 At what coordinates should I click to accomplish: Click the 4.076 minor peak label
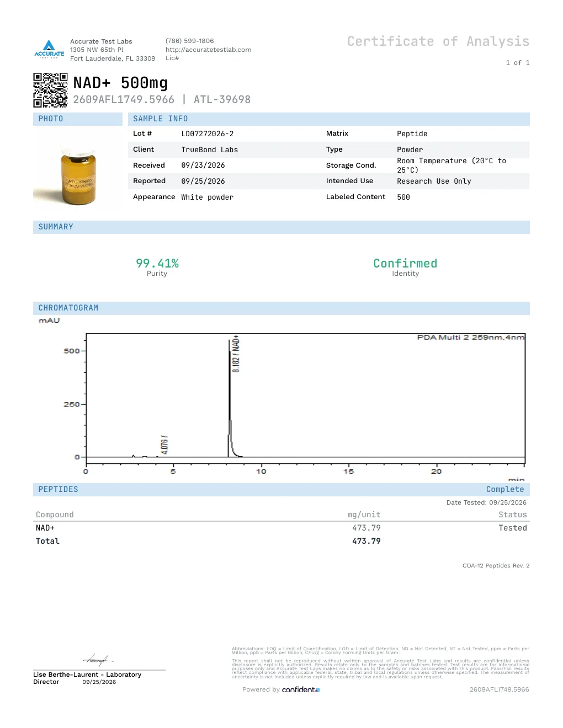pyautogui.click(x=164, y=445)
